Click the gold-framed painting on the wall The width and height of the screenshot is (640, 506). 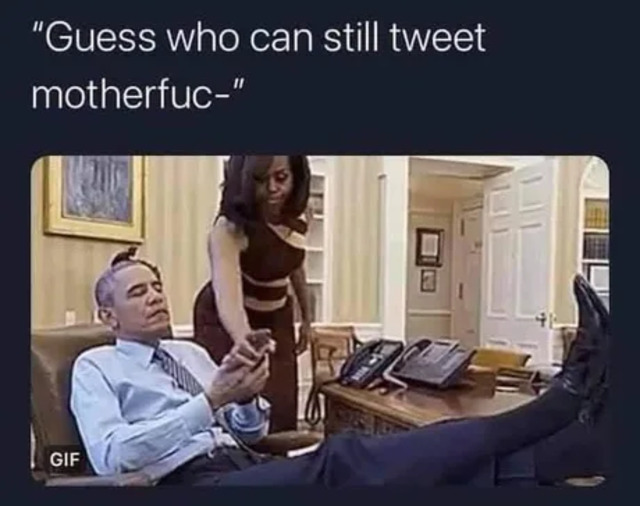click(95, 198)
